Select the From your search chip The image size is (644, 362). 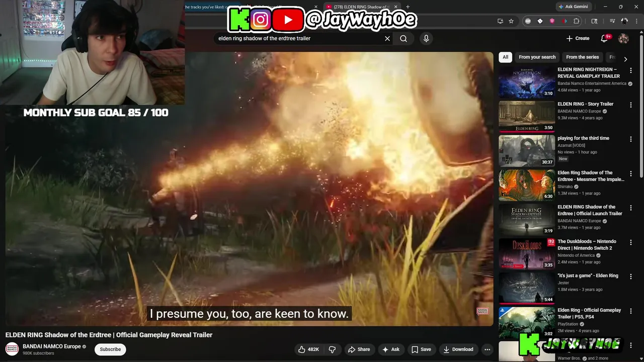537,57
